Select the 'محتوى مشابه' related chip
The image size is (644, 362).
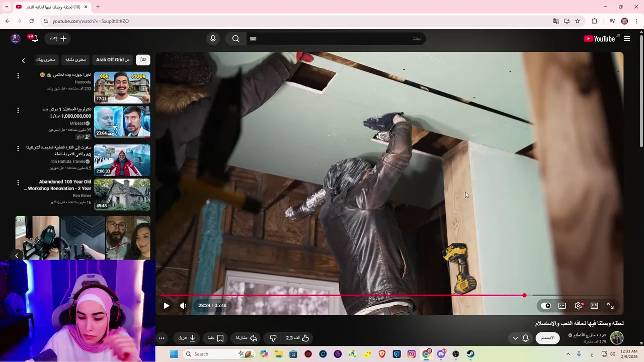[75, 60]
